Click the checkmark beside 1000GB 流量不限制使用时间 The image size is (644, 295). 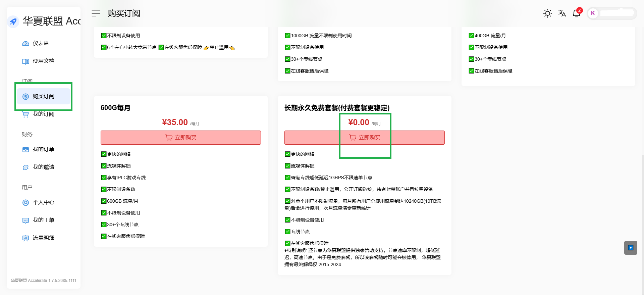(287, 36)
